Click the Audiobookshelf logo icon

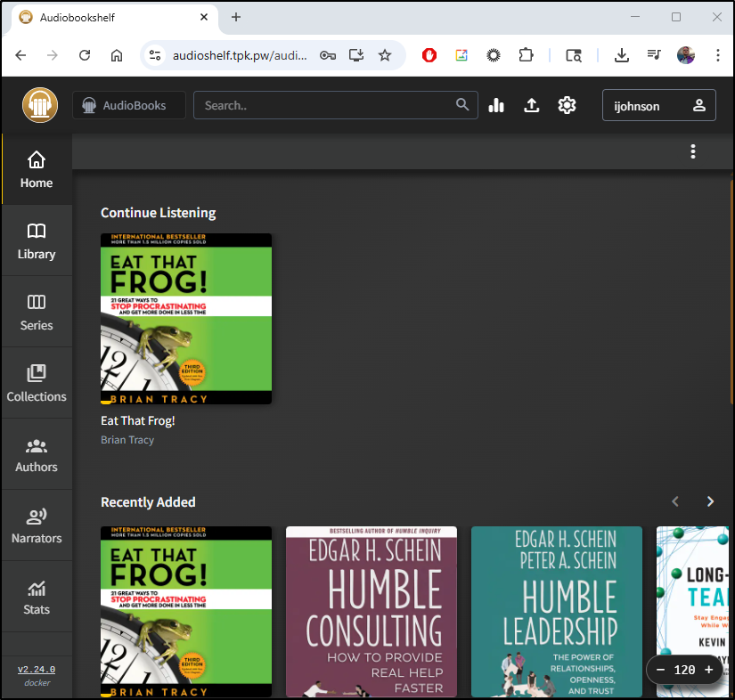[40, 105]
